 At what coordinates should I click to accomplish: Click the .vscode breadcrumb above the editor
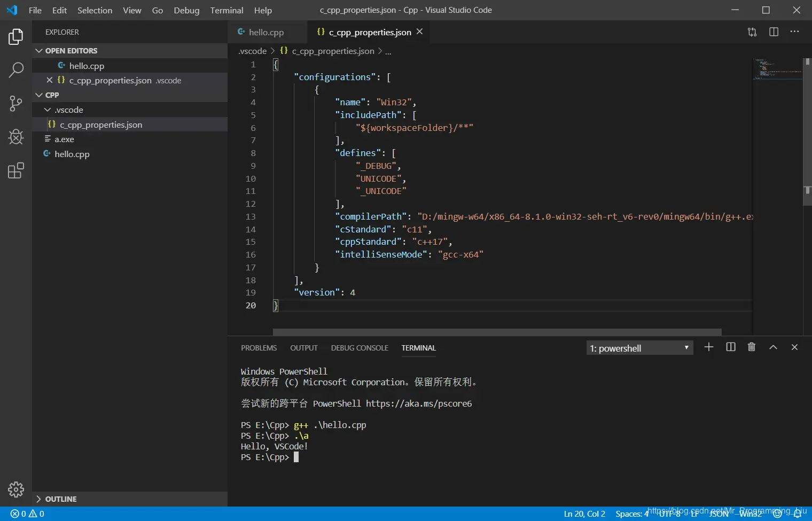coord(253,51)
